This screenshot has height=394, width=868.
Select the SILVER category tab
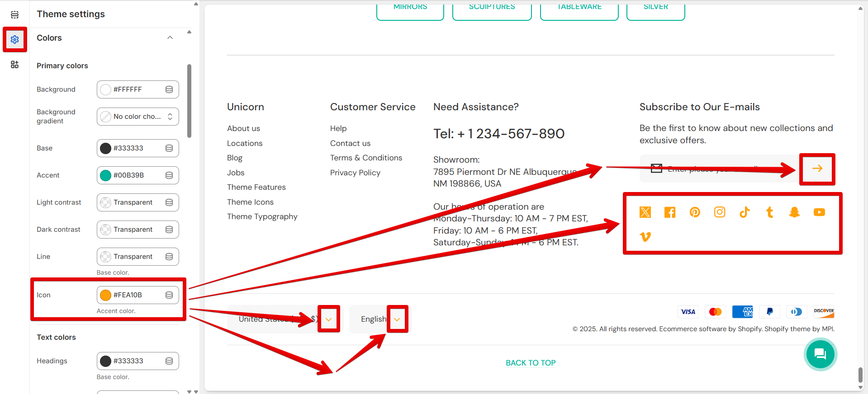655,10
